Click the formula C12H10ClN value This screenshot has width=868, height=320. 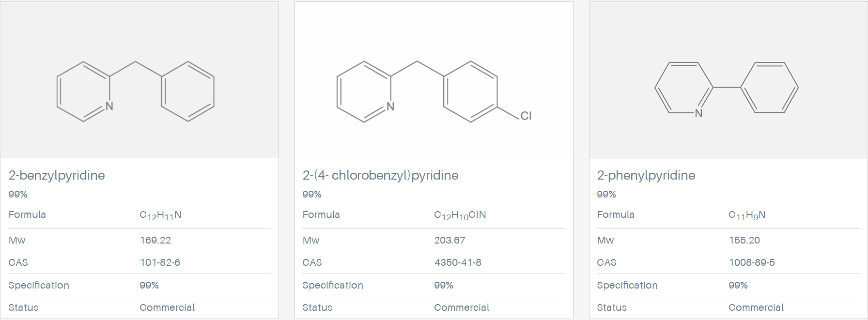point(460,215)
